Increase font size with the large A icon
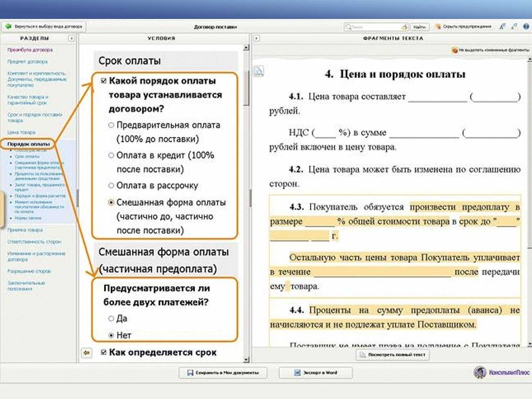Viewport: 532px width, 399px height. pyautogui.click(x=502, y=27)
